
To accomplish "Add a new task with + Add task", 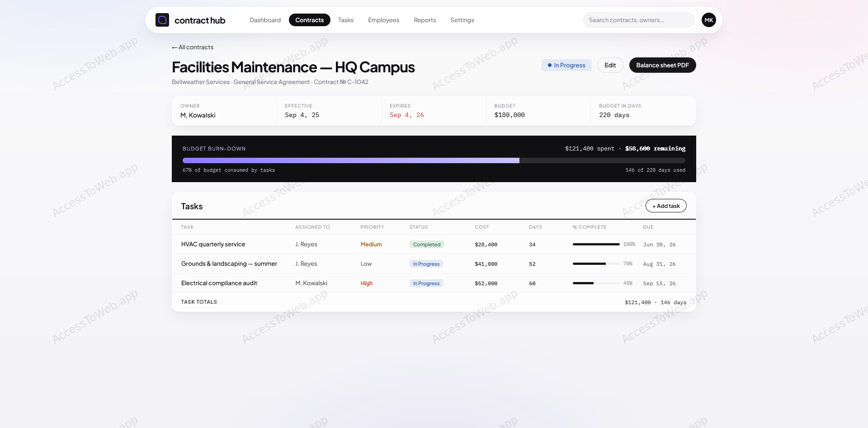I will coord(666,206).
